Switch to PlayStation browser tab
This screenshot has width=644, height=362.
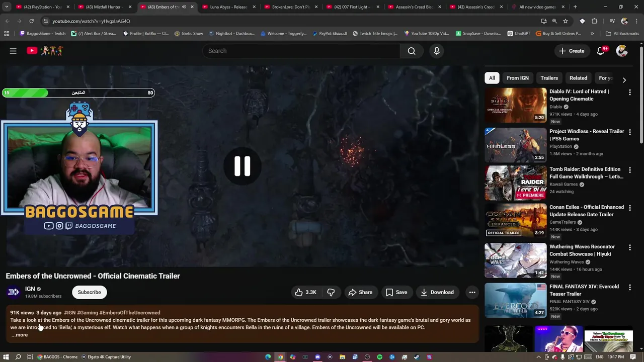coord(44,7)
